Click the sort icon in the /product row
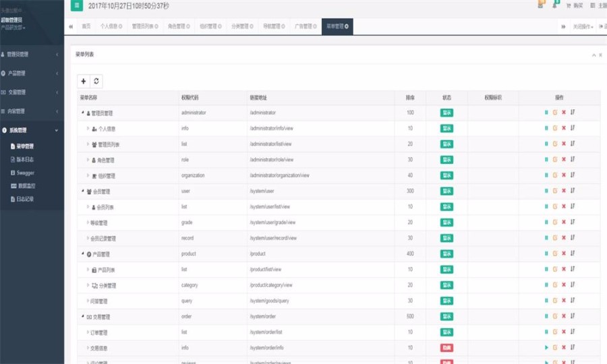The width and height of the screenshot is (607, 364). pyautogui.click(x=573, y=253)
